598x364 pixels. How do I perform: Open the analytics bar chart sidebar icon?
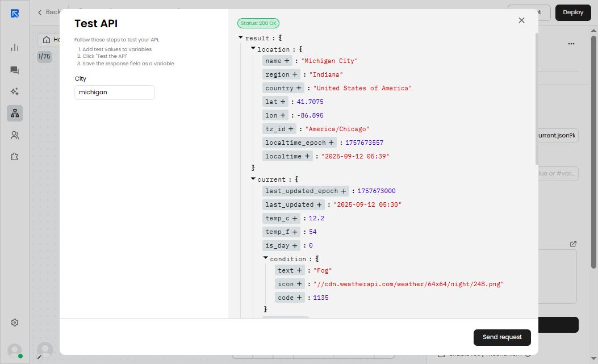(15, 48)
